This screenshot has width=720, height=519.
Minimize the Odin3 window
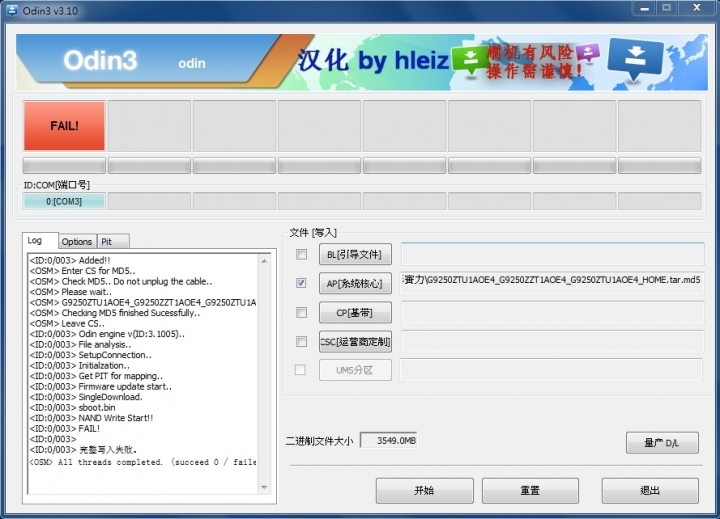644,8
